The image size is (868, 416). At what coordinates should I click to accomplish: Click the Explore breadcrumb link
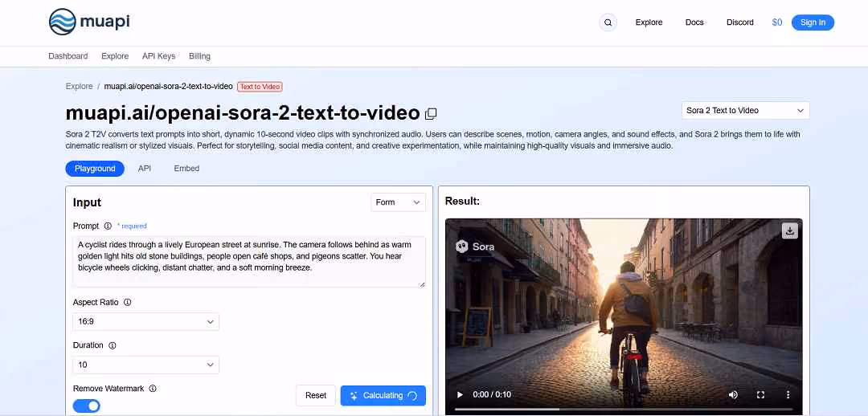79,86
